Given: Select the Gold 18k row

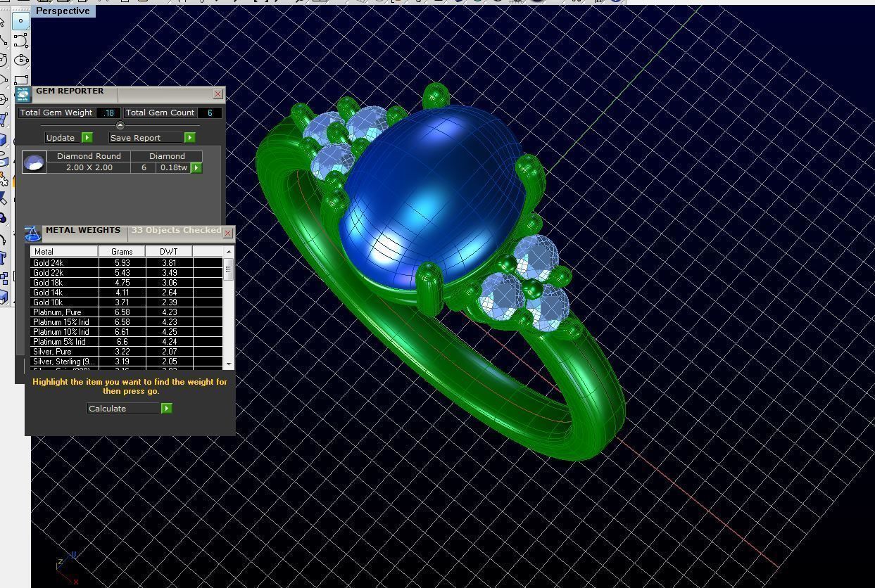Looking at the screenshot, I should 127,283.
